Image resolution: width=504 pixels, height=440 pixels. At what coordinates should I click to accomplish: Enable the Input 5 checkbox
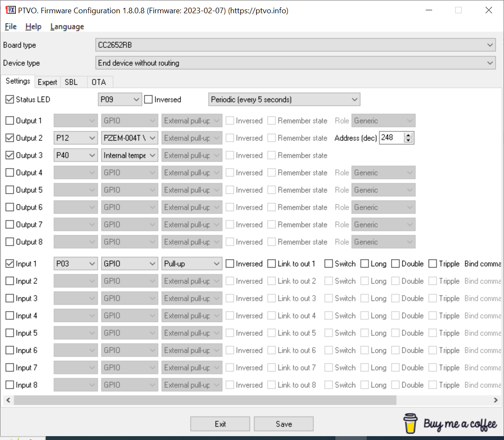pos(10,334)
